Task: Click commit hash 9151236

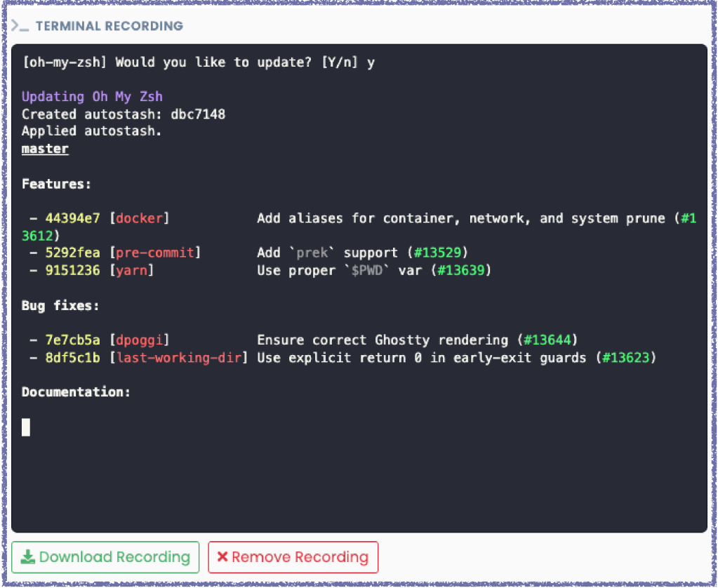Action: [73, 270]
